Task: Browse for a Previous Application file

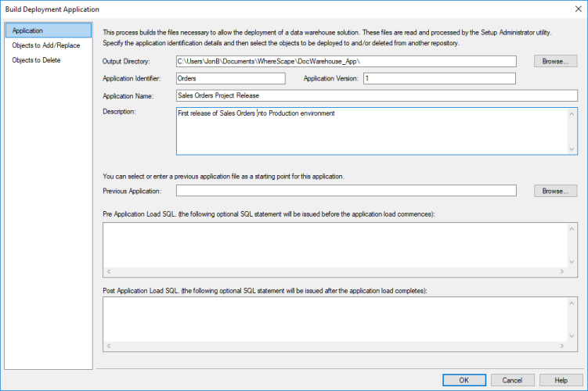Action: (x=555, y=191)
